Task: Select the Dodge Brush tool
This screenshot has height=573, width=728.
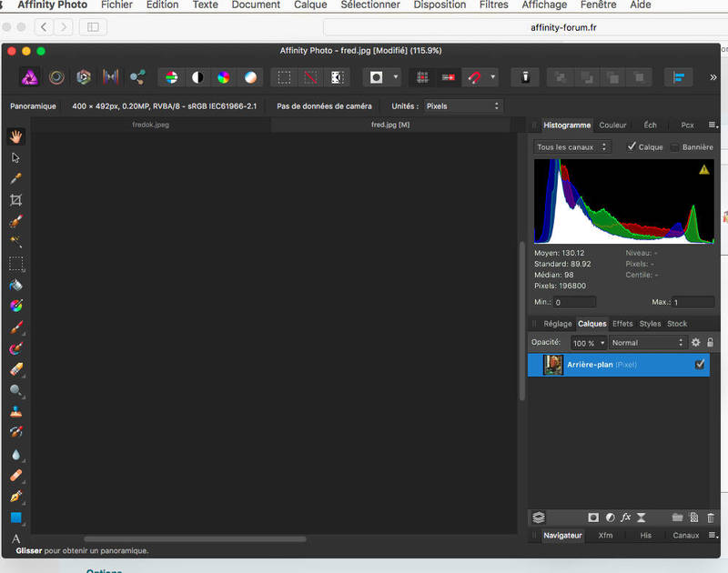Action: click(15, 391)
